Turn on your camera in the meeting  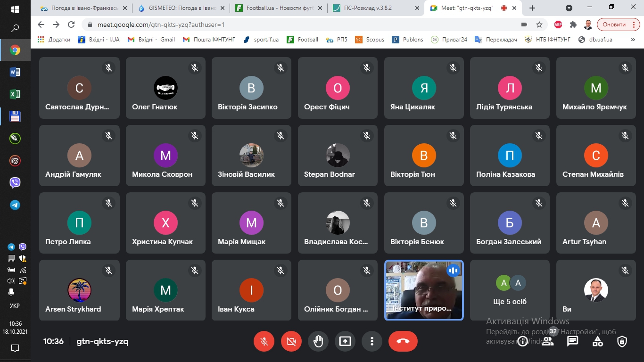pos(291,341)
